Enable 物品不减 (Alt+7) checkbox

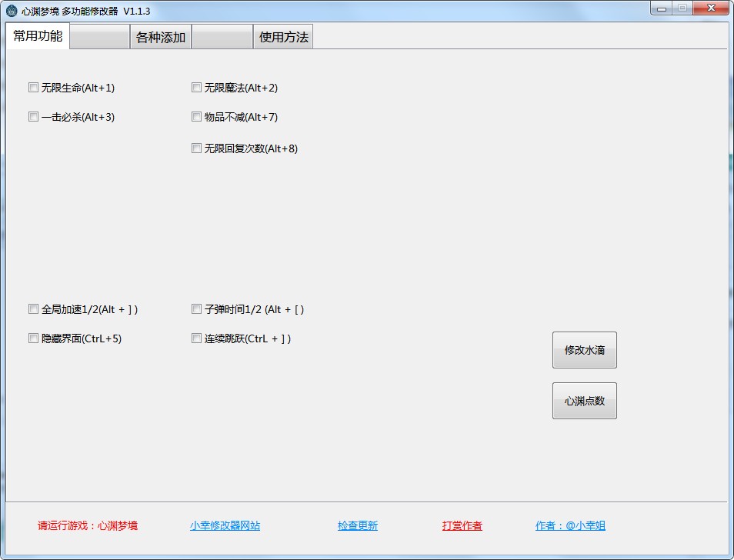[x=196, y=117]
